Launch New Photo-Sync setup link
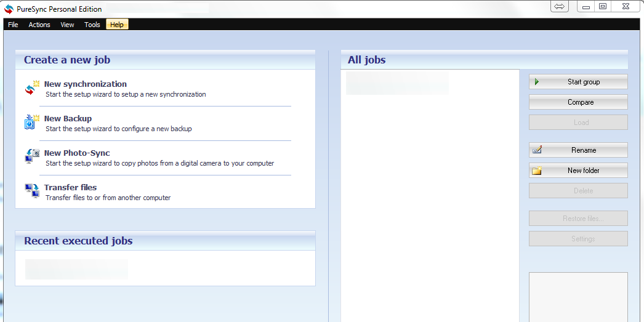The image size is (644, 322). coord(77,153)
